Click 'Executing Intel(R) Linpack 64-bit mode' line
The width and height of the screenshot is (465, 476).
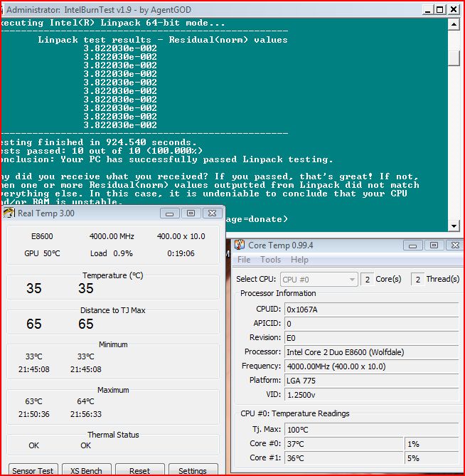113,23
